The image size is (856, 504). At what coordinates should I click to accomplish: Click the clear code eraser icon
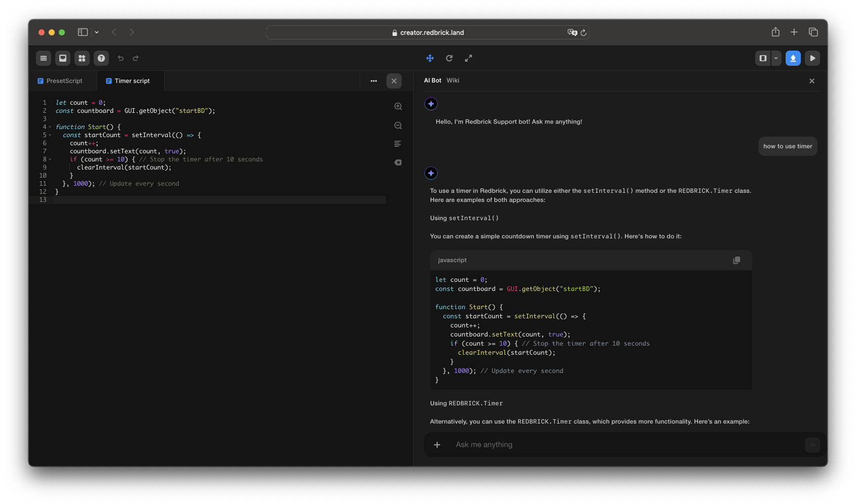[x=398, y=162]
